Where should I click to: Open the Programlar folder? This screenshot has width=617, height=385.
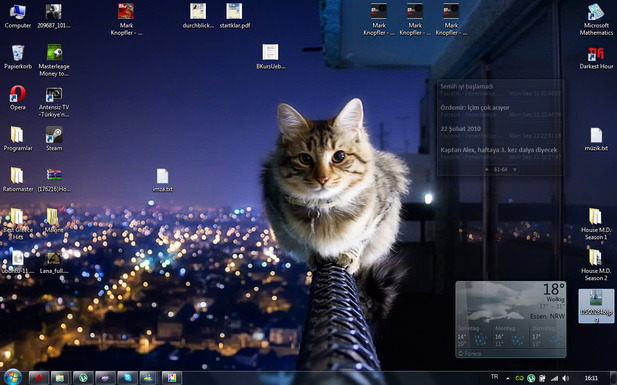tap(18, 139)
